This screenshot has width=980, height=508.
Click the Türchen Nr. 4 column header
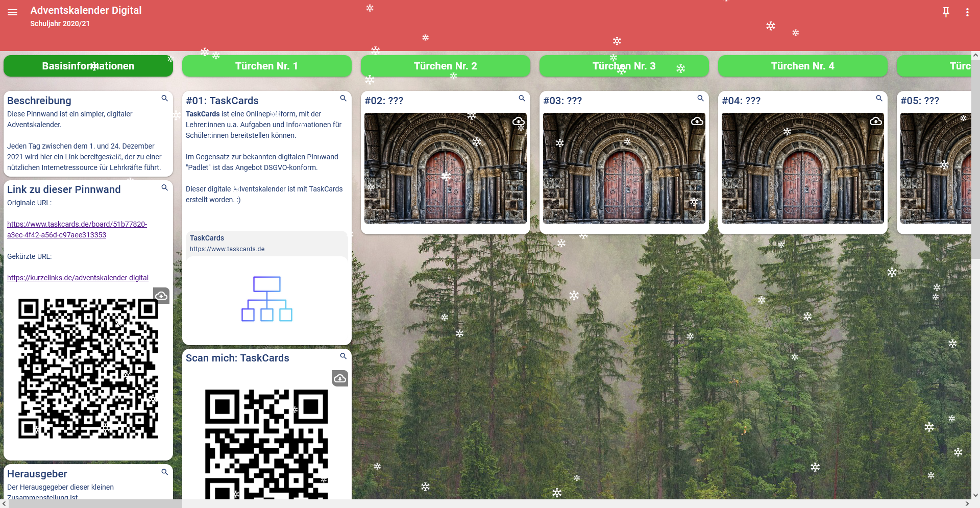tap(802, 66)
